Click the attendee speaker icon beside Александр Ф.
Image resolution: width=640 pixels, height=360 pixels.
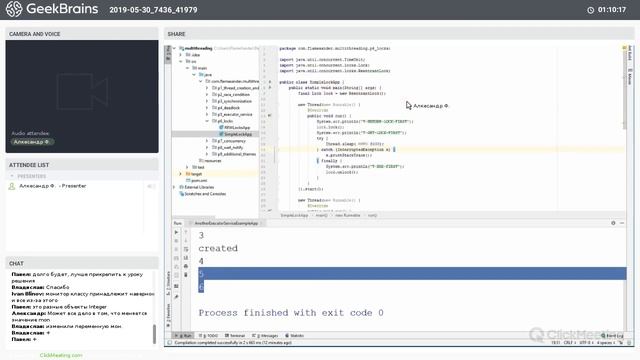151,186
